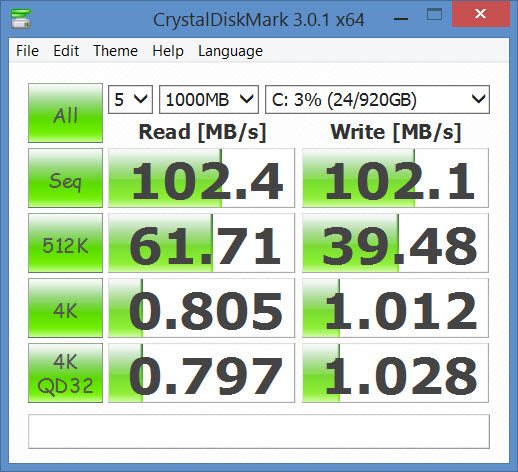Open the Language menu
Viewport: 518px width, 472px height.
[230, 51]
